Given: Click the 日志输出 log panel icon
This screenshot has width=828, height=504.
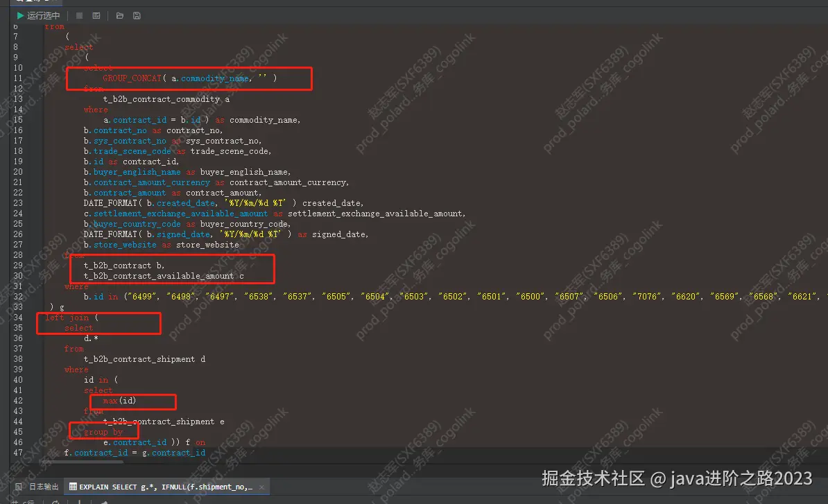Looking at the screenshot, I should [x=19, y=487].
